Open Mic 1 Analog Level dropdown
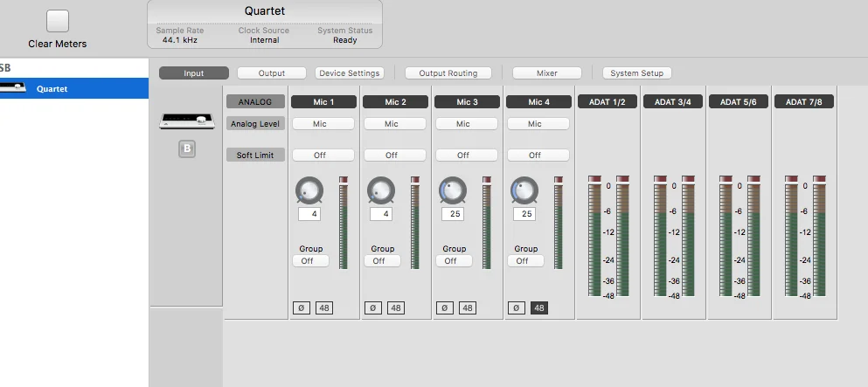The height and width of the screenshot is (387, 868). (323, 124)
